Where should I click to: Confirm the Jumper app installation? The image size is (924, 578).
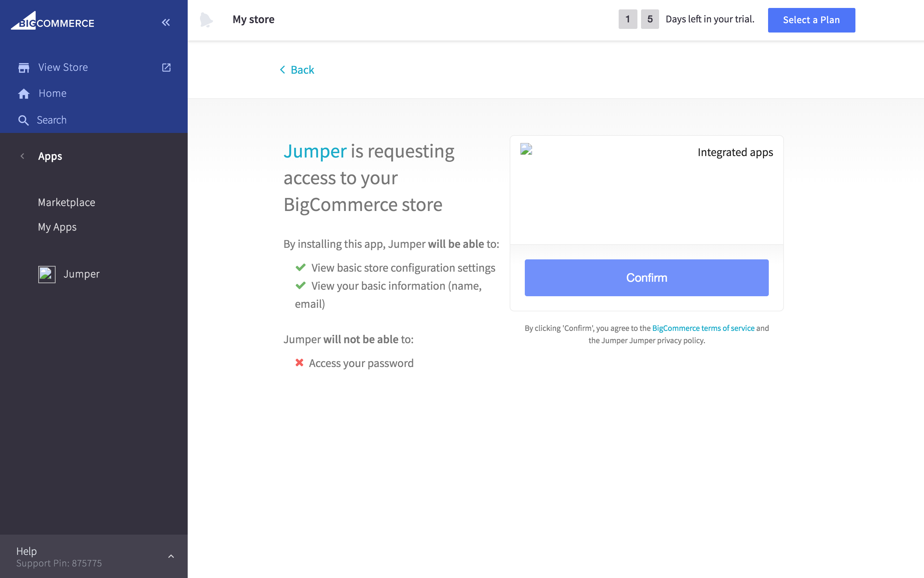pos(646,278)
